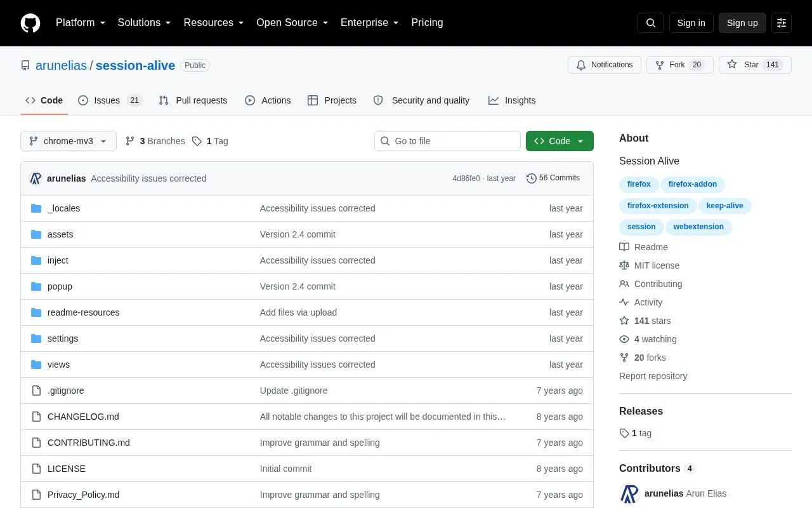This screenshot has height=508, width=812.
Task: Click the Go to file search field
Action: [x=447, y=141]
